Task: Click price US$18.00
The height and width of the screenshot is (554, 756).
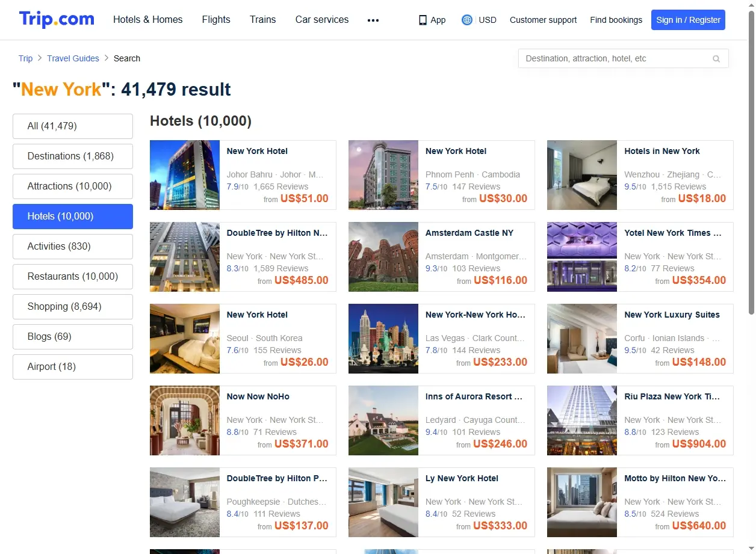Action: pyautogui.click(x=702, y=199)
